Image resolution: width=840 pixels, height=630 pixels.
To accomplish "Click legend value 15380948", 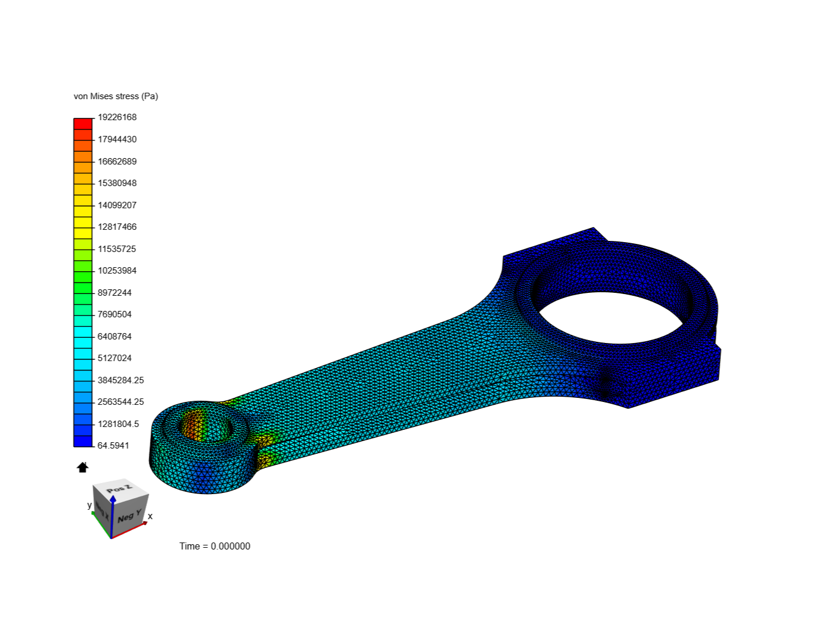I will [117, 183].
